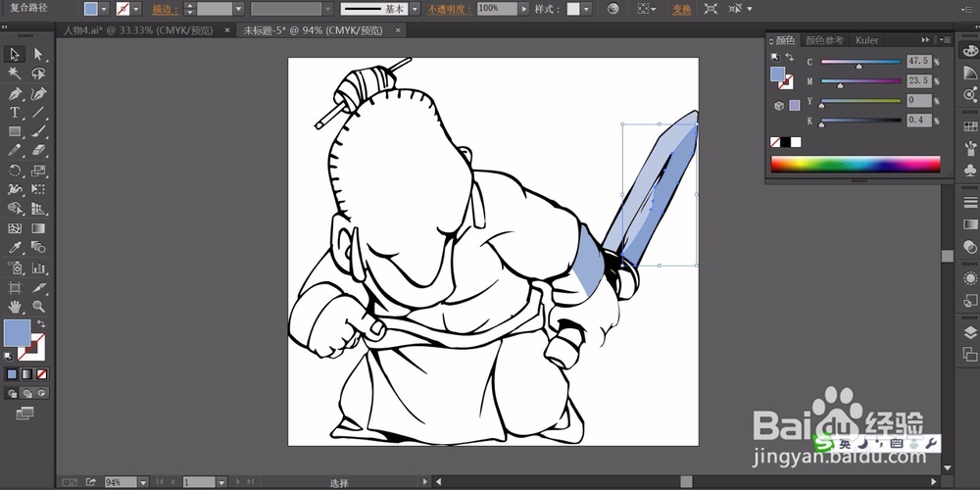Select the Eraser tool
The width and height of the screenshot is (980, 490).
[39, 151]
